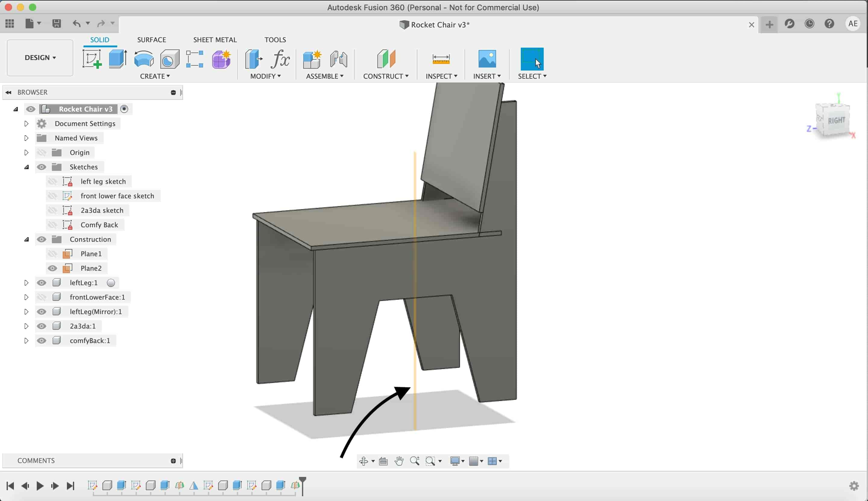868x501 pixels.
Task: Open the AE user account button
Action: click(853, 24)
